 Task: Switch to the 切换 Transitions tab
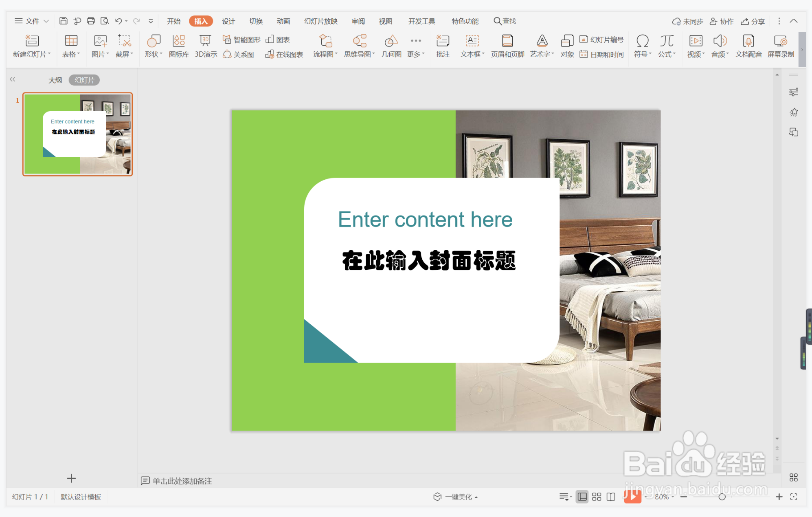[256, 21]
